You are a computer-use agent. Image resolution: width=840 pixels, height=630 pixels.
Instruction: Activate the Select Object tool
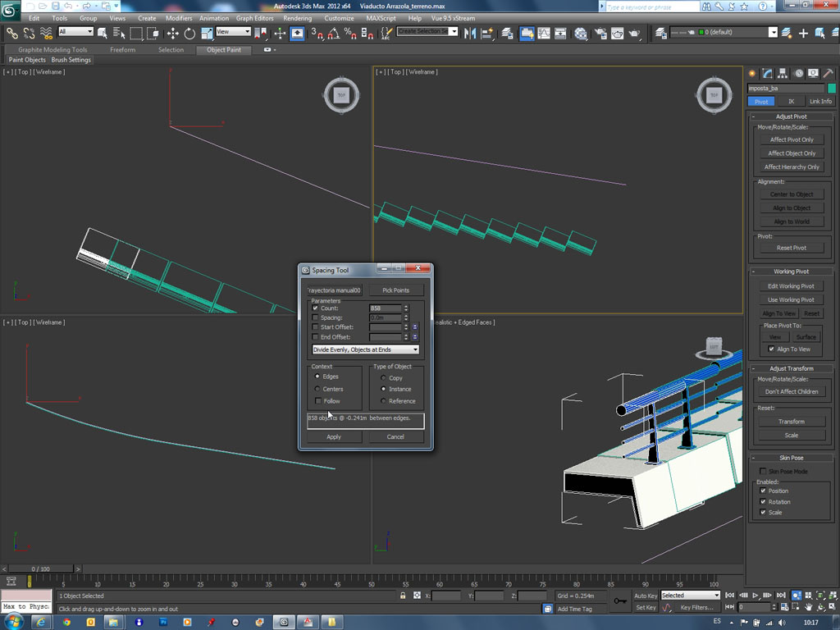click(103, 33)
